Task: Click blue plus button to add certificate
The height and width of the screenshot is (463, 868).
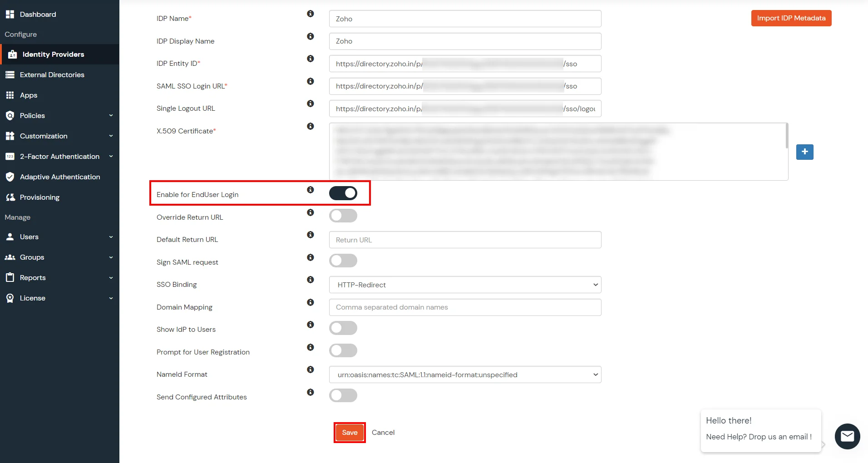Action: tap(804, 152)
